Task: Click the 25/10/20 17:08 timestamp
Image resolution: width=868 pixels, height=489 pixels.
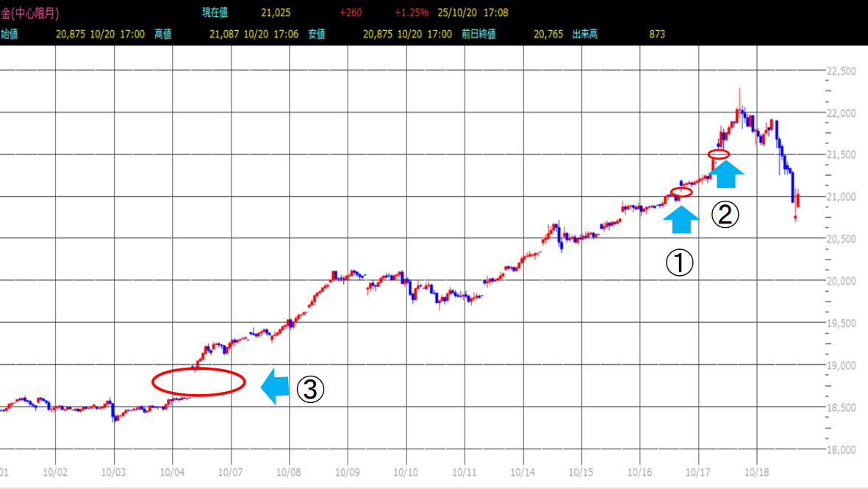Action: [472, 13]
